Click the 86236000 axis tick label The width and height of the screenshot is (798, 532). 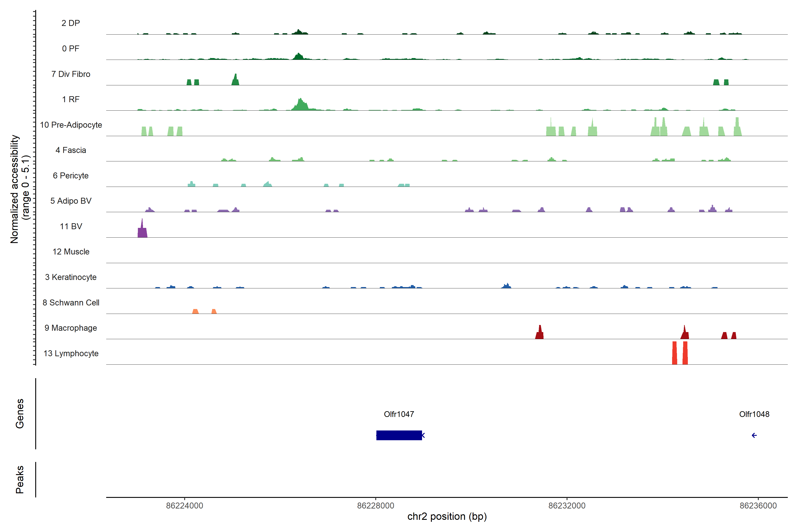(x=758, y=506)
